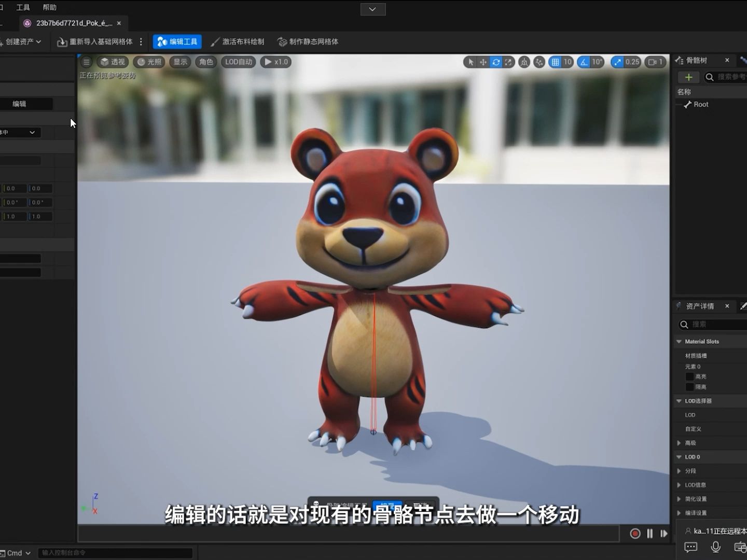Open the 工具 menu
Screen dimensions: 747x560
click(23, 7)
